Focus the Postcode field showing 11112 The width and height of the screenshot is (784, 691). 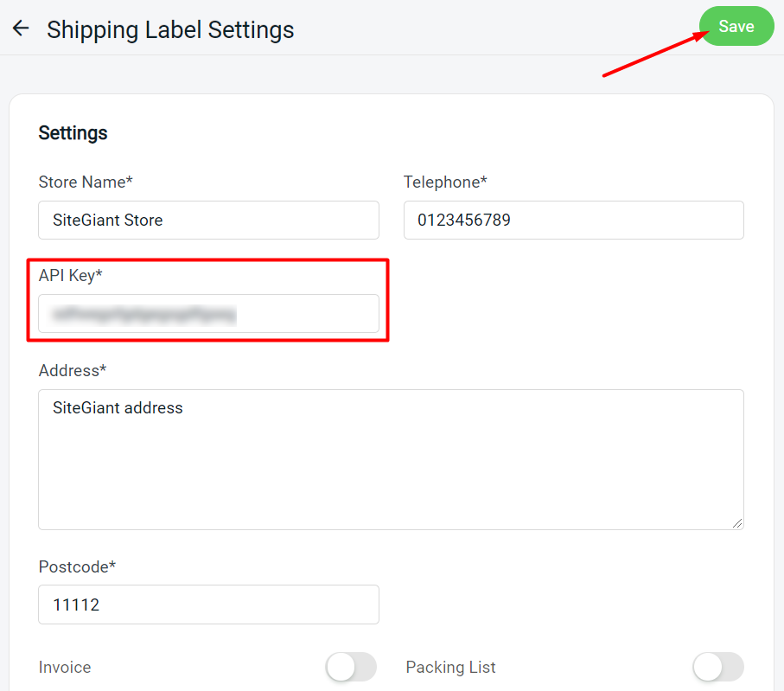pyautogui.click(x=208, y=605)
